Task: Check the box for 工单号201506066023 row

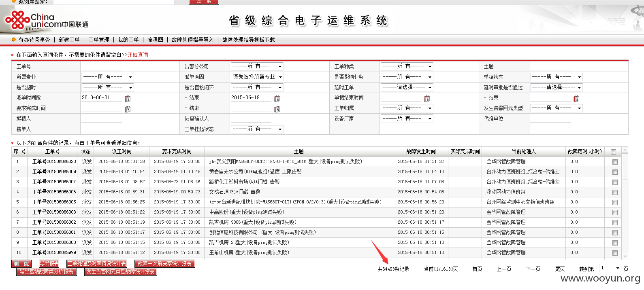Action: pyautogui.click(x=615, y=162)
